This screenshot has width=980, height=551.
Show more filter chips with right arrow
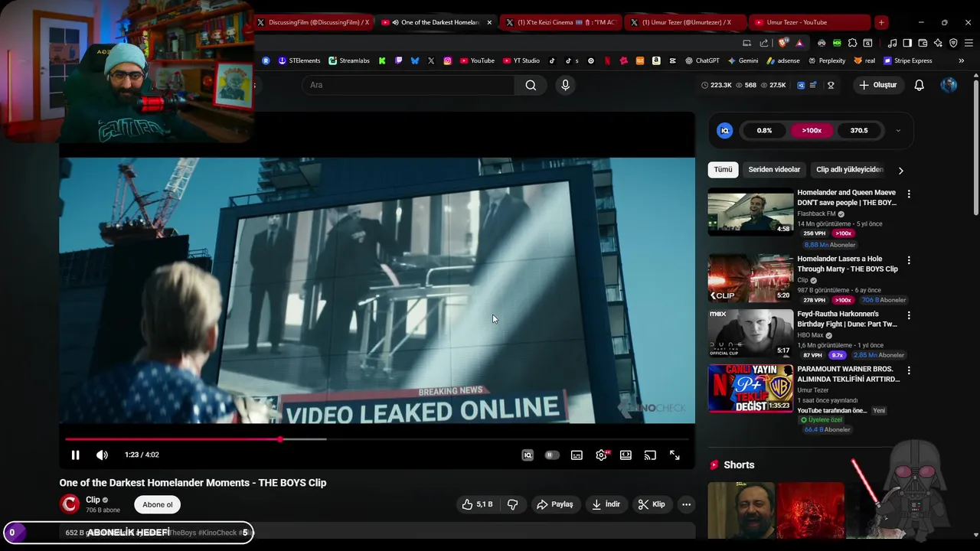pos(900,170)
